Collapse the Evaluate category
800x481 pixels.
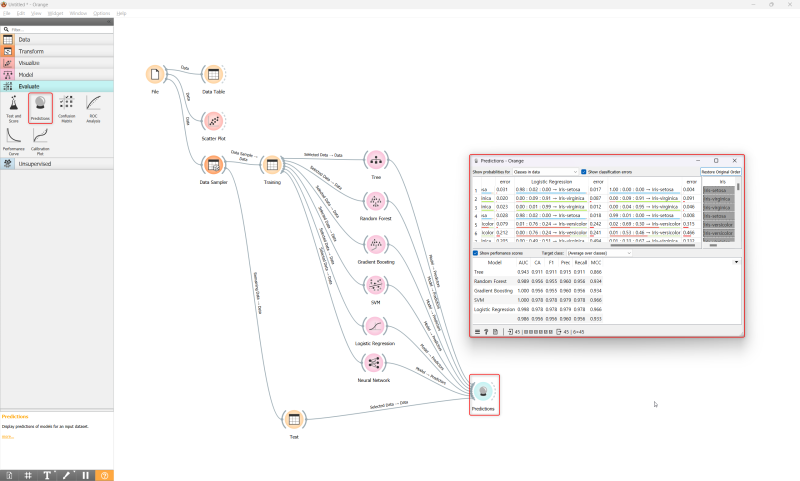click(x=57, y=86)
